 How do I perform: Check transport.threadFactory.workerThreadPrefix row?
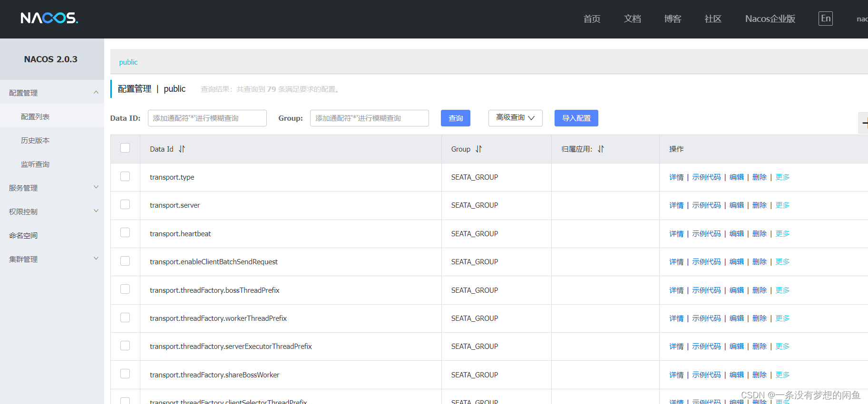tap(125, 317)
